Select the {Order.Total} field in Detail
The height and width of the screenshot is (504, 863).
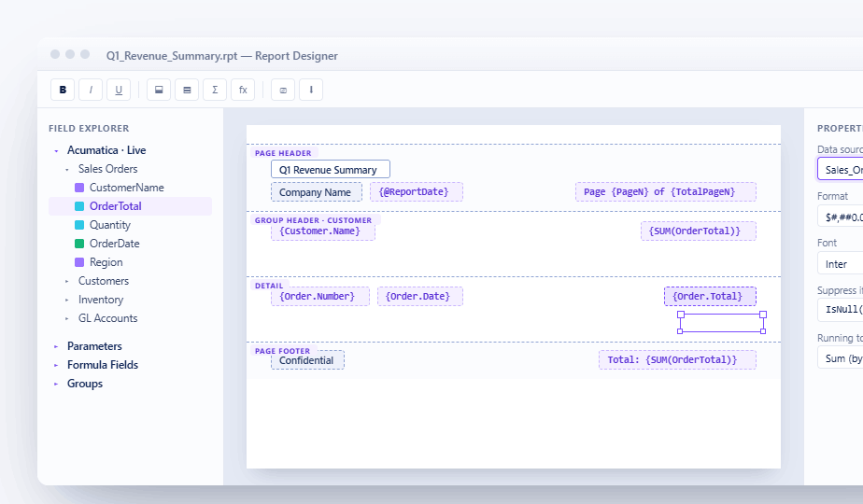coord(709,297)
